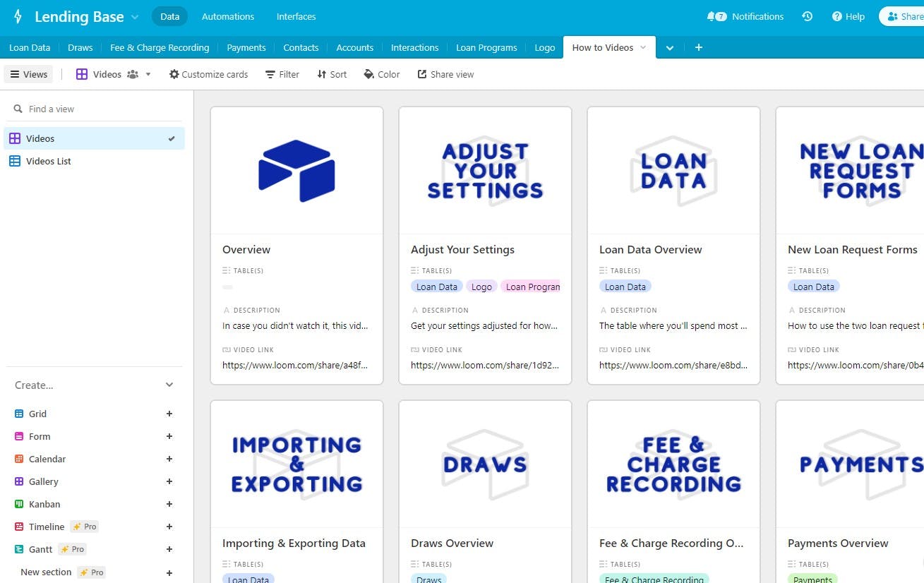Click the collaborative view people icon

133,74
